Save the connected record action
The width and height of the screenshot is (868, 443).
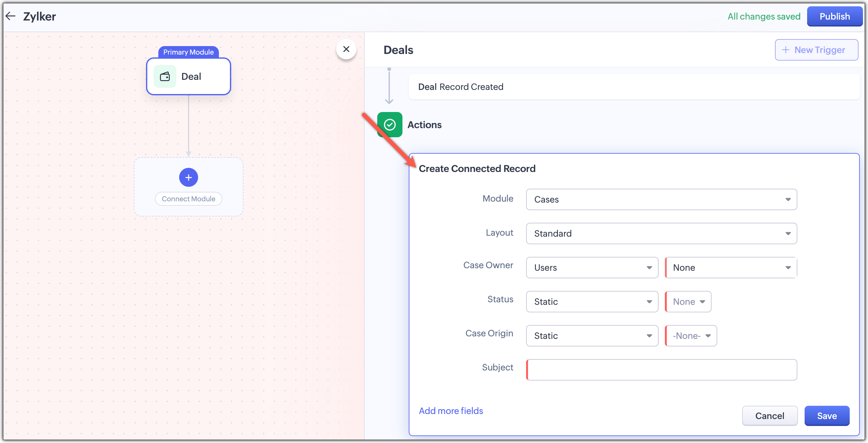click(827, 416)
